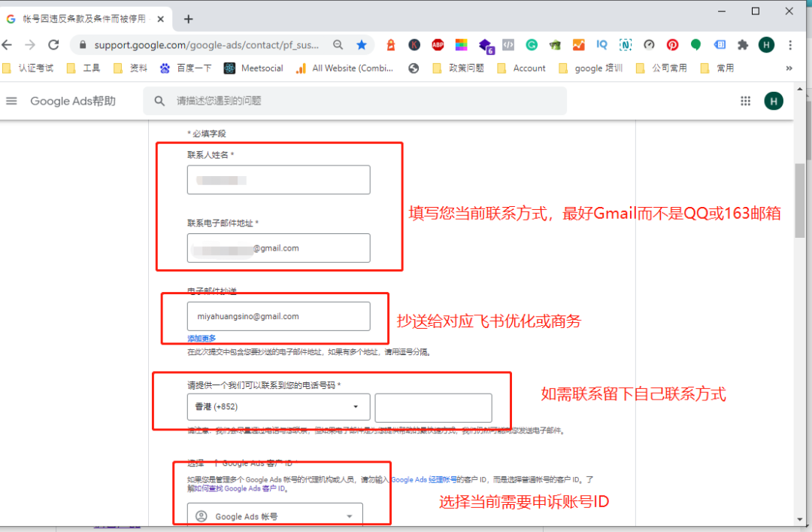The height and width of the screenshot is (532, 812).
Task: Click the Google Ads帮助 logo
Action: point(73,101)
